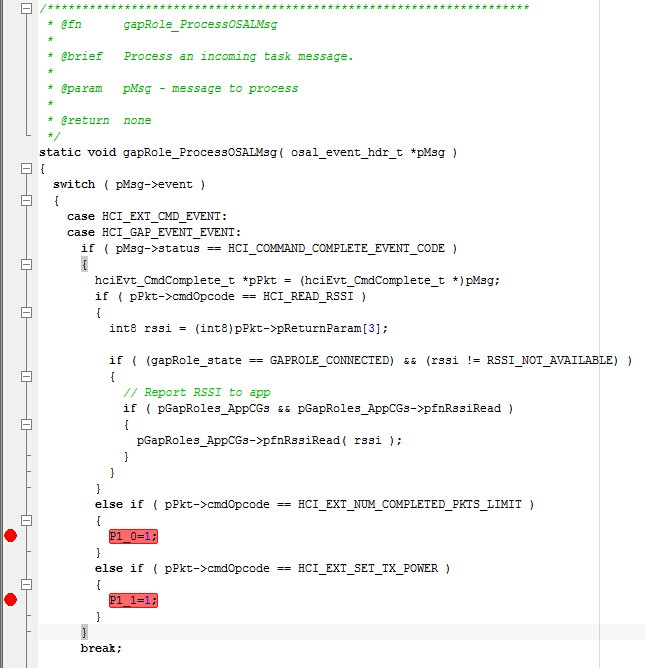Click the highlighted closing brace above break
Screen dimensions: 646x668
(x=84, y=632)
